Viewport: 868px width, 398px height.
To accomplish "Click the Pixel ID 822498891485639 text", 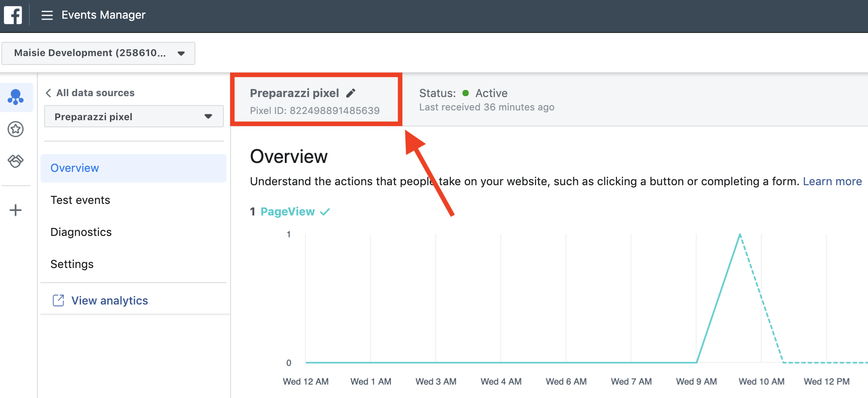I will [315, 111].
